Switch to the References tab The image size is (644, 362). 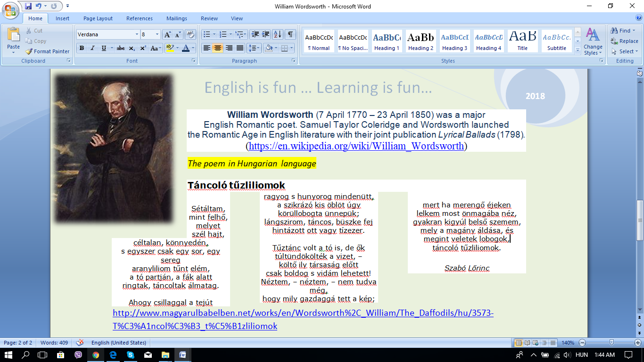click(140, 18)
